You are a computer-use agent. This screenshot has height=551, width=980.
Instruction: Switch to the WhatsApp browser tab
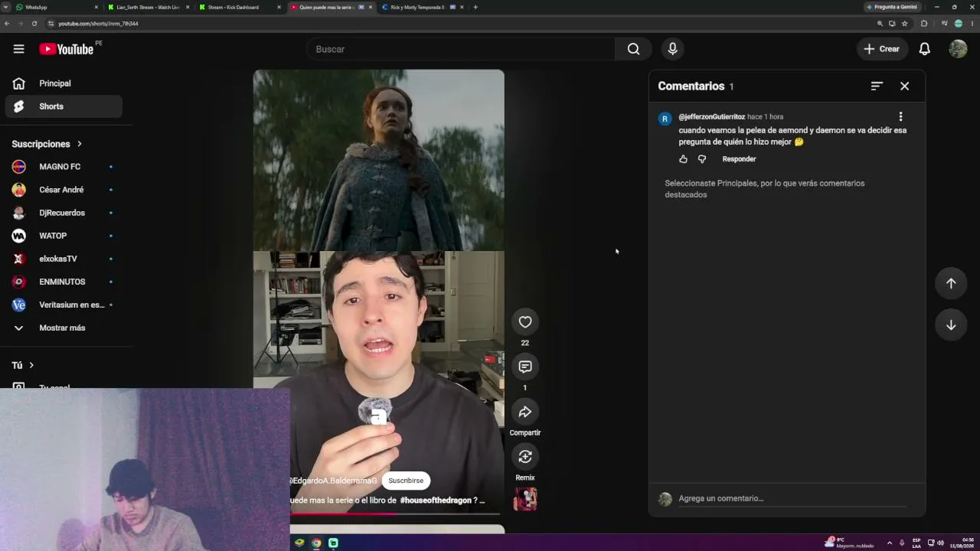point(56,7)
